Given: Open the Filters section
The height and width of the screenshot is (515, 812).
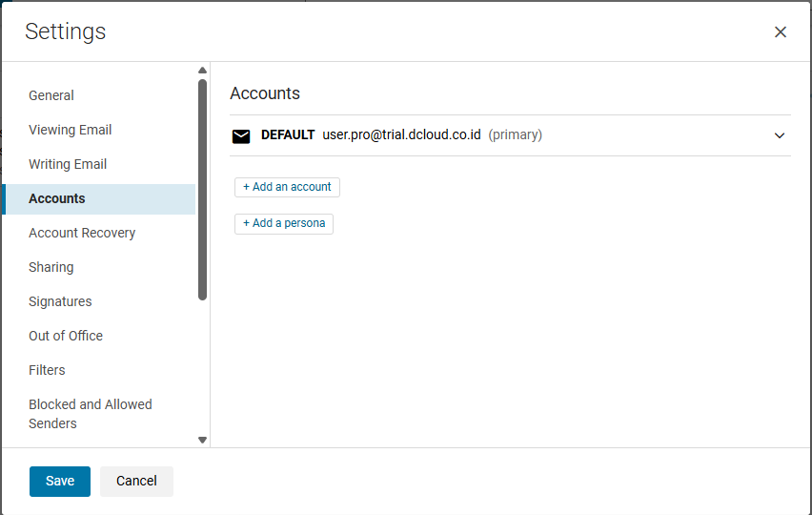Looking at the screenshot, I should [47, 370].
